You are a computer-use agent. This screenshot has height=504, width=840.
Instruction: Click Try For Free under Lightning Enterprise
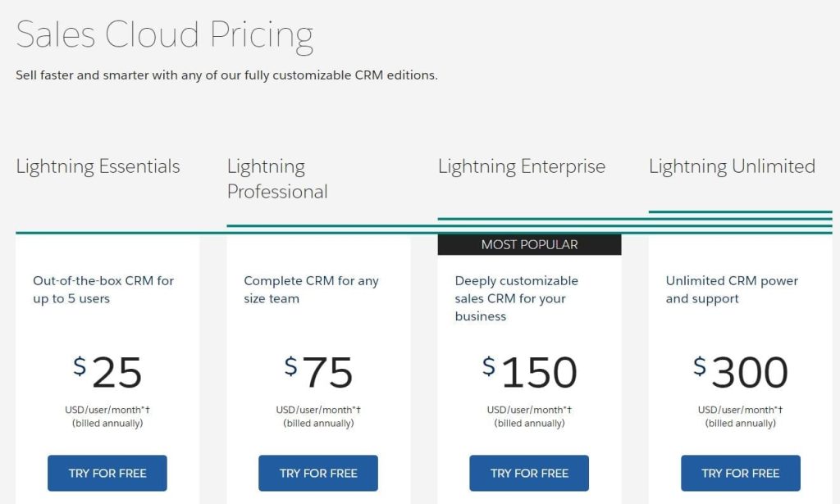pyautogui.click(x=529, y=473)
